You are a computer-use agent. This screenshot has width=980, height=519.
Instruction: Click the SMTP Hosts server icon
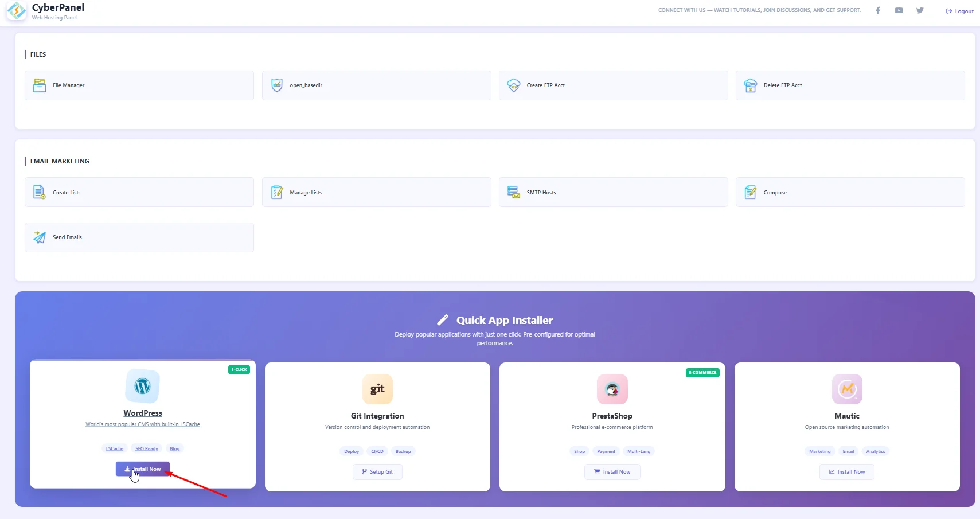tap(514, 192)
